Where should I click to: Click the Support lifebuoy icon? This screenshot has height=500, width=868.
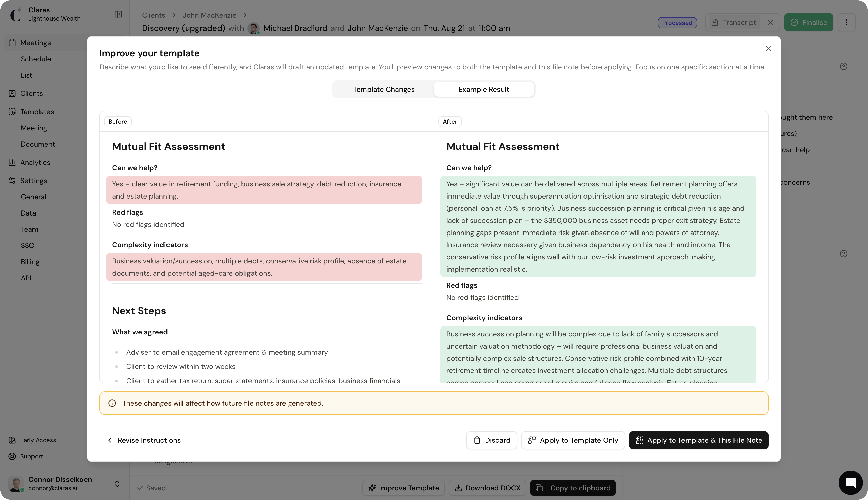click(x=12, y=456)
